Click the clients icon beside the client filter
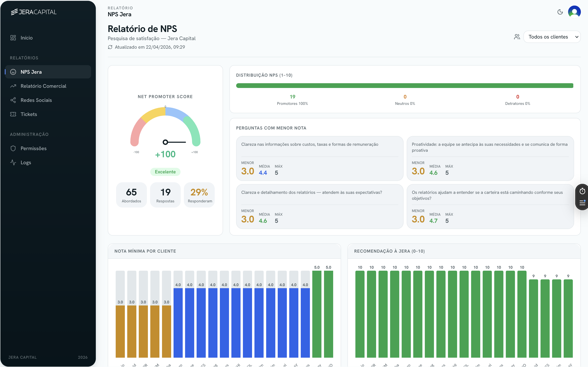The height and width of the screenshot is (367, 588). pyautogui.click(x=517, y=37)
